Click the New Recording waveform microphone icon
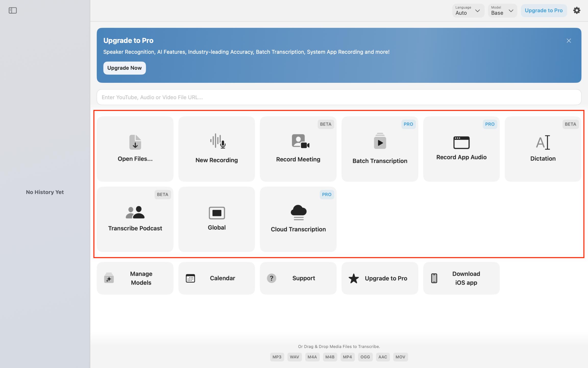This screenshot has width=588, height=368. 218,141
